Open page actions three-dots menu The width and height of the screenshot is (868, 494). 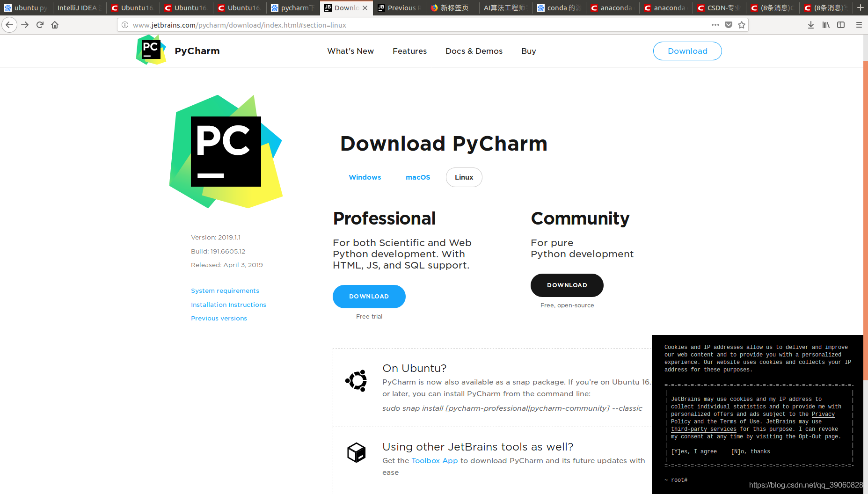click(x=715, y=25)
